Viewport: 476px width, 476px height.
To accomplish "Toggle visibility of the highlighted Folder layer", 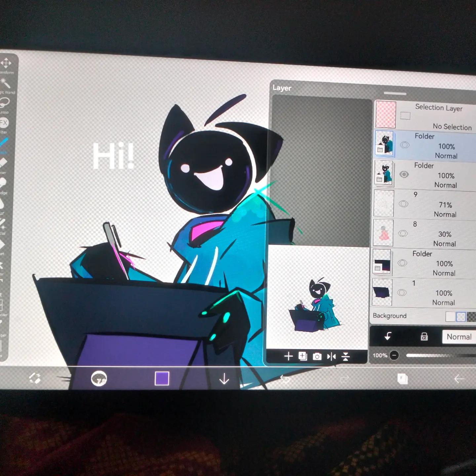I will click(x=405, y=145).
